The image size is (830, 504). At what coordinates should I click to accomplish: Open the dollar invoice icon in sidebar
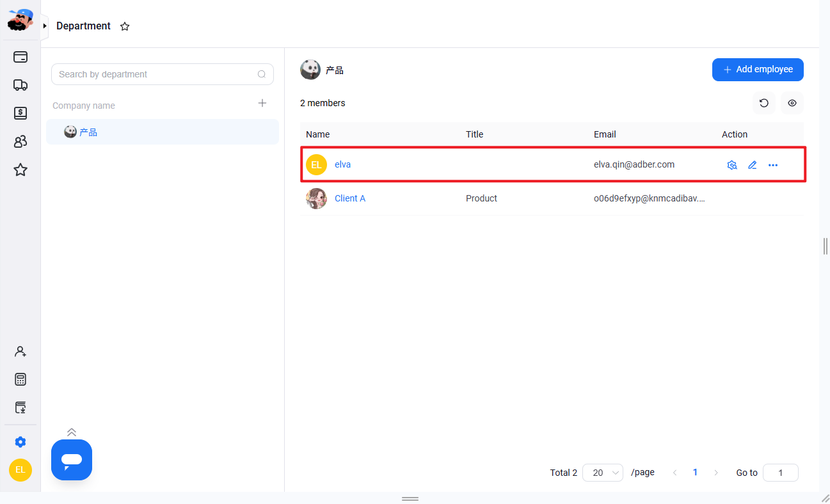coord(20,113)
